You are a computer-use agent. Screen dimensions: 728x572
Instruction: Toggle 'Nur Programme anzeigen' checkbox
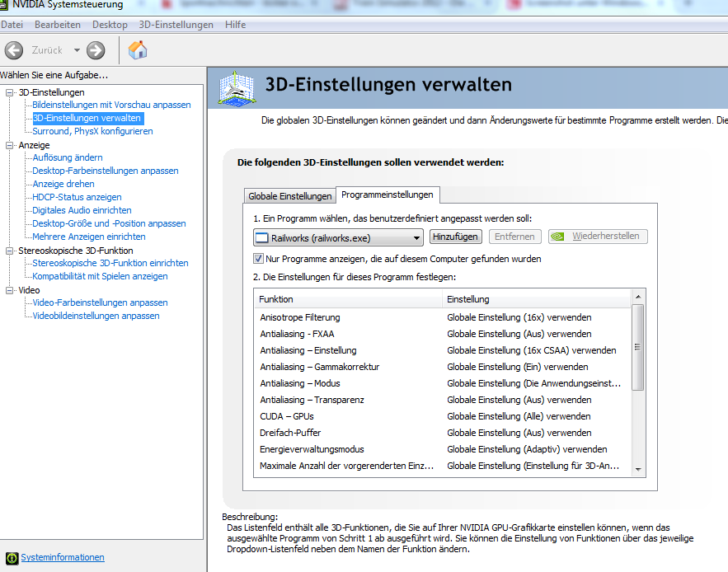259,259
